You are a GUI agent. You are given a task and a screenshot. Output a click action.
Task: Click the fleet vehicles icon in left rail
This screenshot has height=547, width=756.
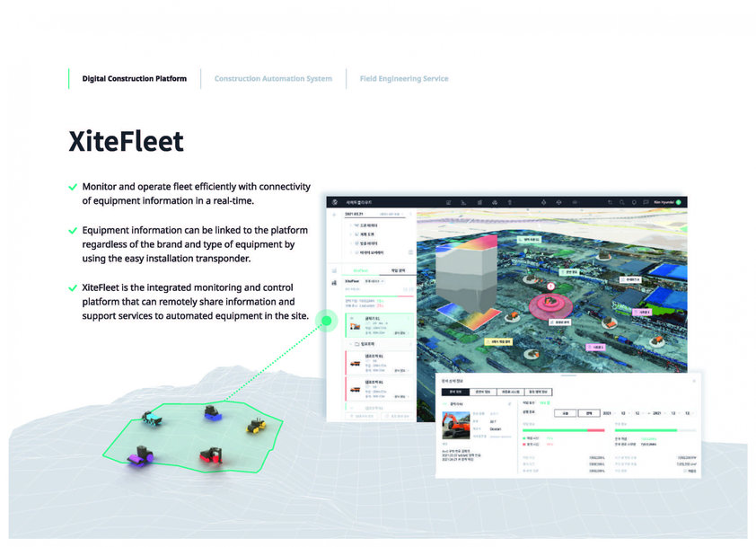coord(334,283)
